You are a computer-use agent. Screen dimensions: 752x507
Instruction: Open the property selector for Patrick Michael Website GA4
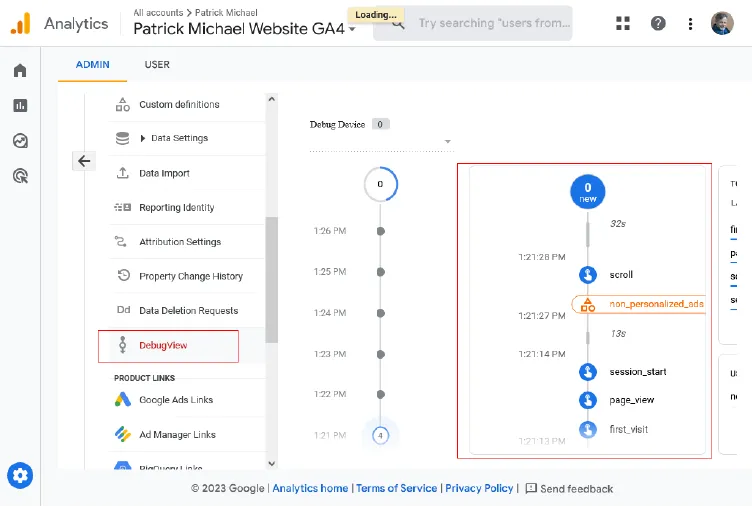[x=245, y=29]
